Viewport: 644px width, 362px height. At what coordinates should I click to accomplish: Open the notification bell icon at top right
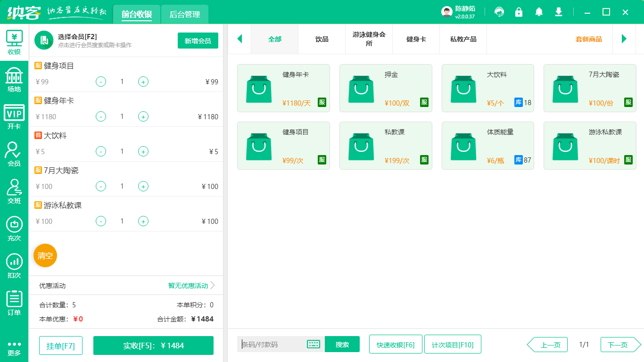tap(538, 12)
